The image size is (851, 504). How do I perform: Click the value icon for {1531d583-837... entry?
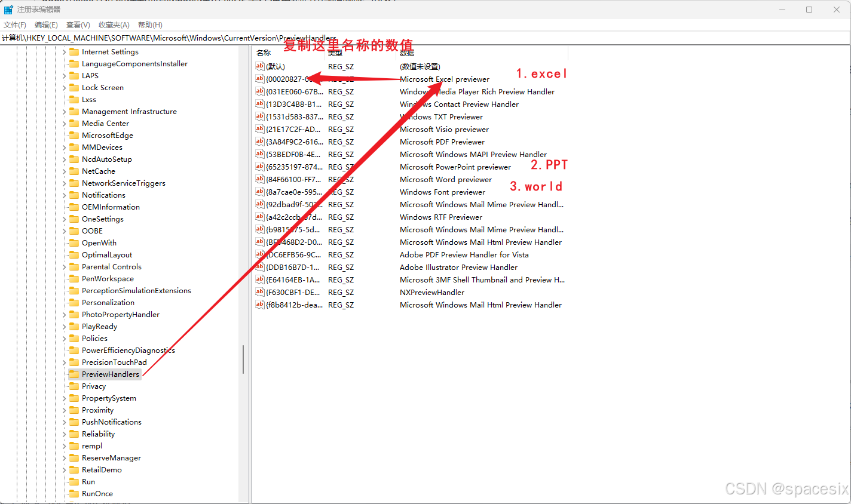point(259,116)
